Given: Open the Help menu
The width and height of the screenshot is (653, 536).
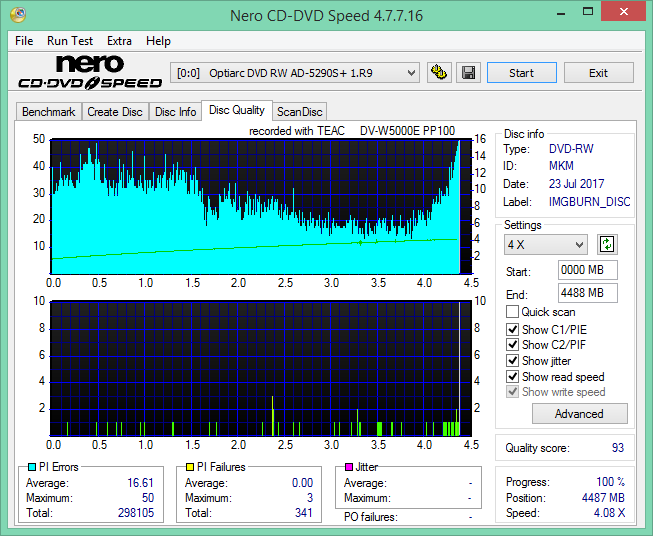Looking at the screenshot, I should pyautogui.click(x=158, y=41).
